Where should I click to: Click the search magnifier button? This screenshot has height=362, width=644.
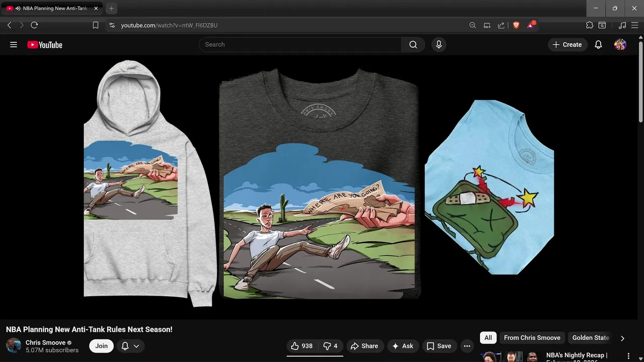pos(413,45)
